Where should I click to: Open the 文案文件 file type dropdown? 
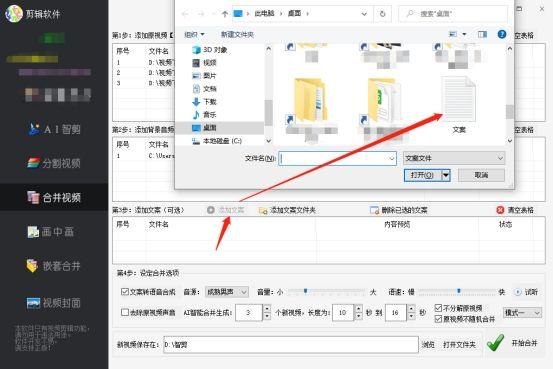454,158
